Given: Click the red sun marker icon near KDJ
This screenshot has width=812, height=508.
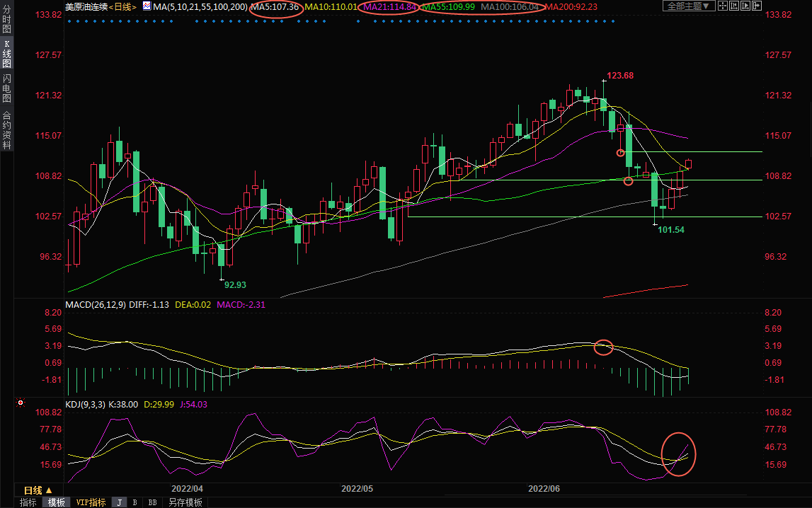Looking at the screenshot, I should tap(21, 403).
